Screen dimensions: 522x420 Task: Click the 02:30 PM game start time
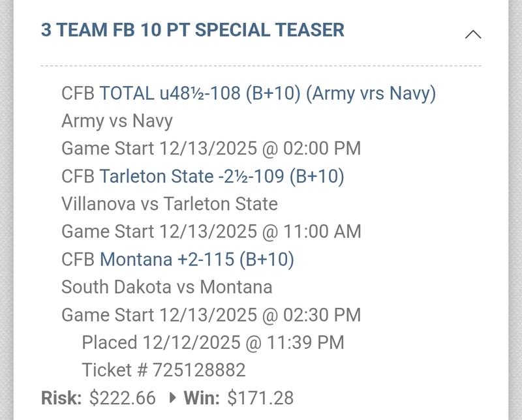[324, 315]
